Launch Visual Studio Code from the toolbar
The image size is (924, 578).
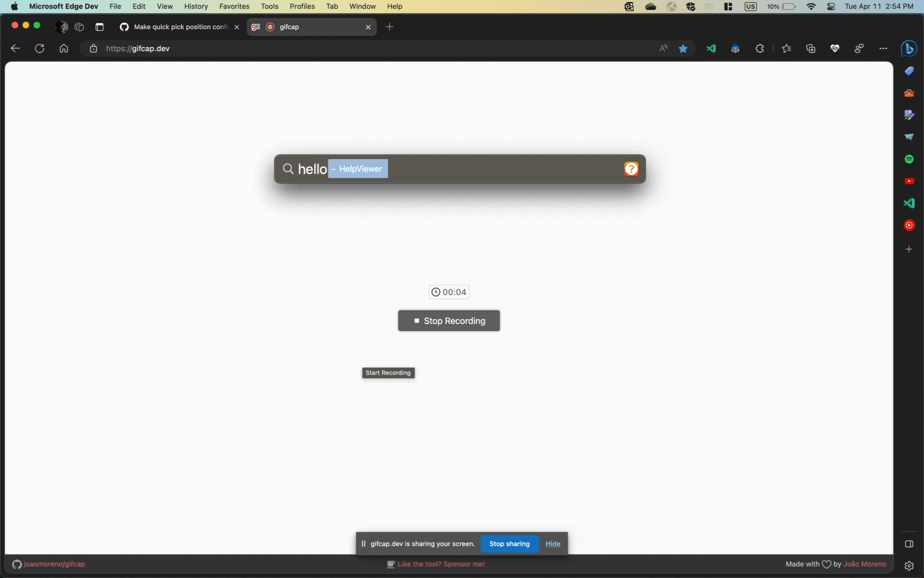pos(711,48)
